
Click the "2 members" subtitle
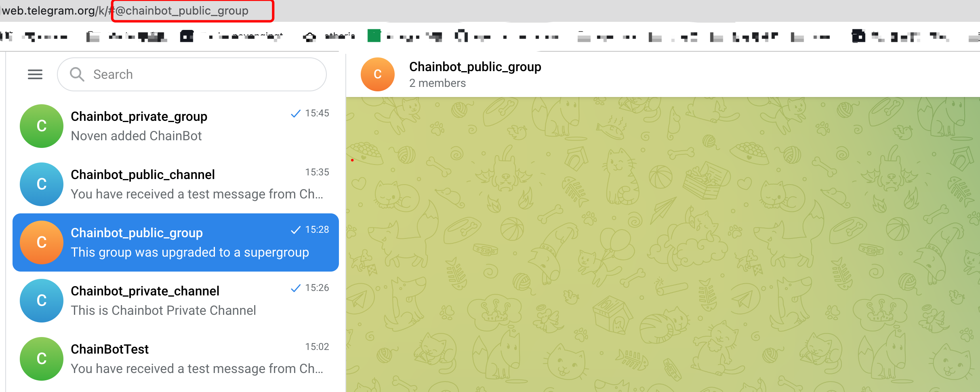(437, 83)
